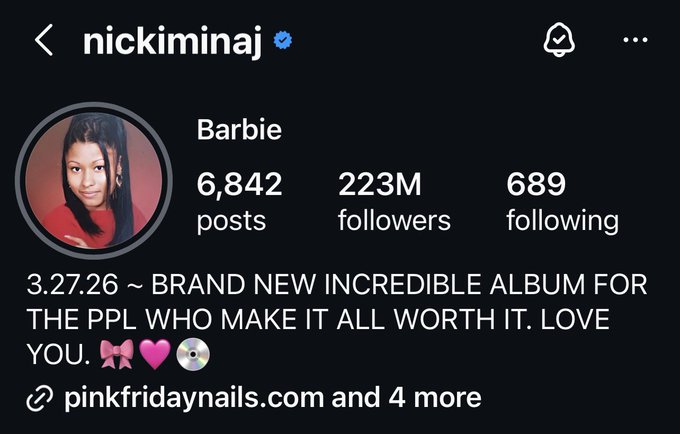Tap the CD disc emoji in bio
This screenshot has width=680, height=434.
pos(193,354)
